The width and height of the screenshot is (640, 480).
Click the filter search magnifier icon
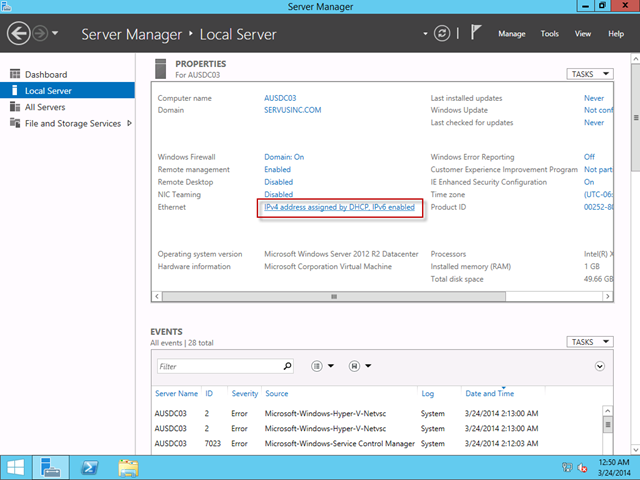287,366
